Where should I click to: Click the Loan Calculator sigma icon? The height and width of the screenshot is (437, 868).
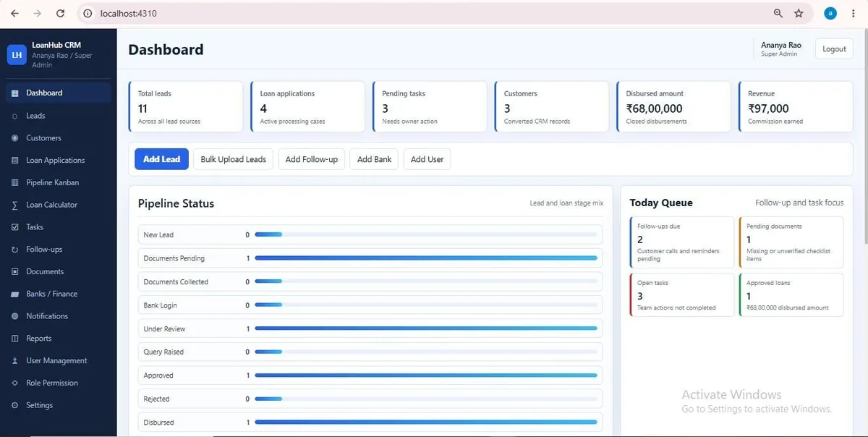click(15, 205)
